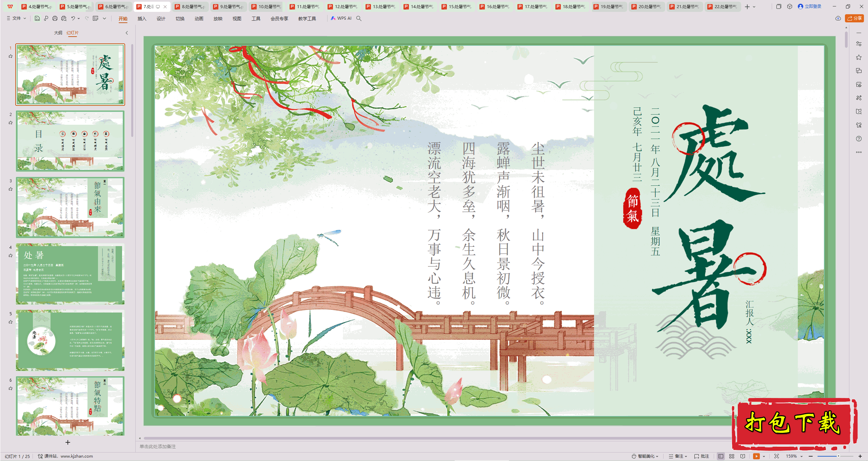Screen dimensions: 868x461
Task: Click the zoom slider handle
Action: pyautogui.click(x=838, y=456)
